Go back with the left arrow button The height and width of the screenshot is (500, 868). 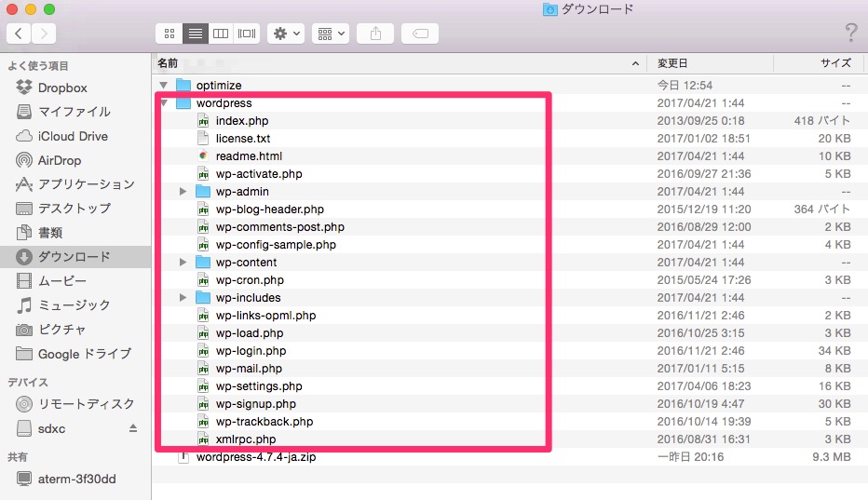(x=19, y=34)
